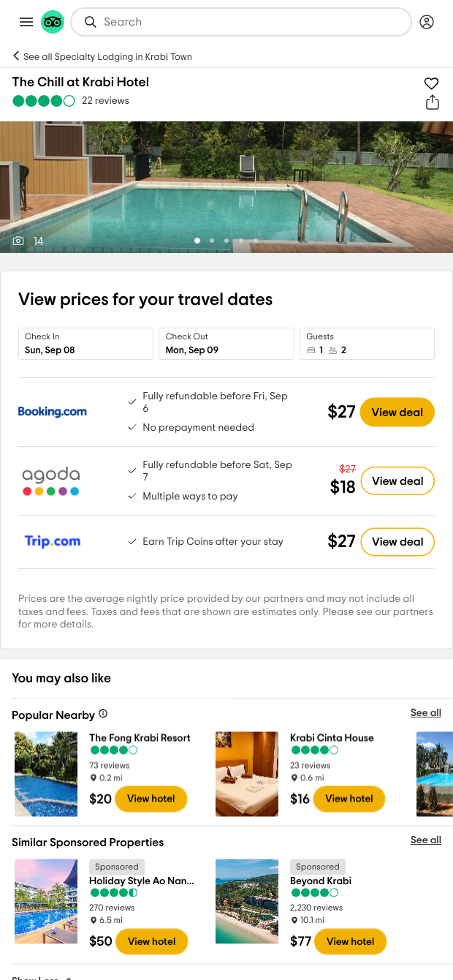See all Similar Sponsored Properties
This screenshot has height=980, width=453.
[425, 840]
